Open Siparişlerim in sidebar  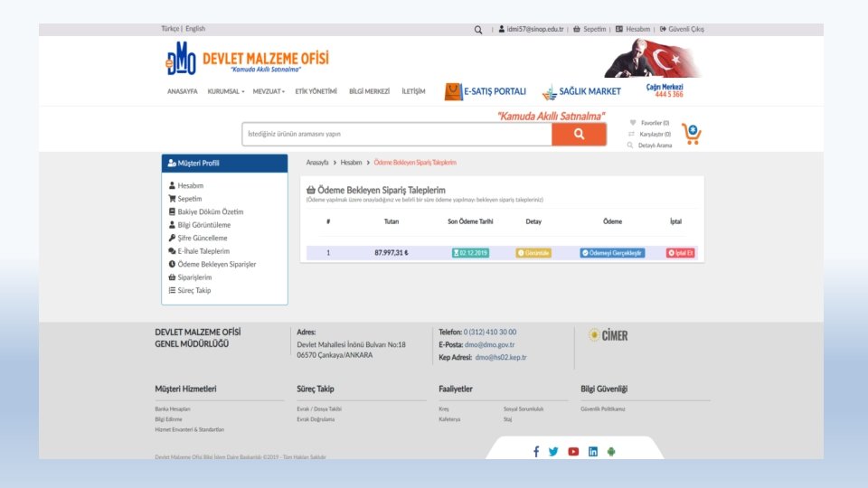pos(190,277)
